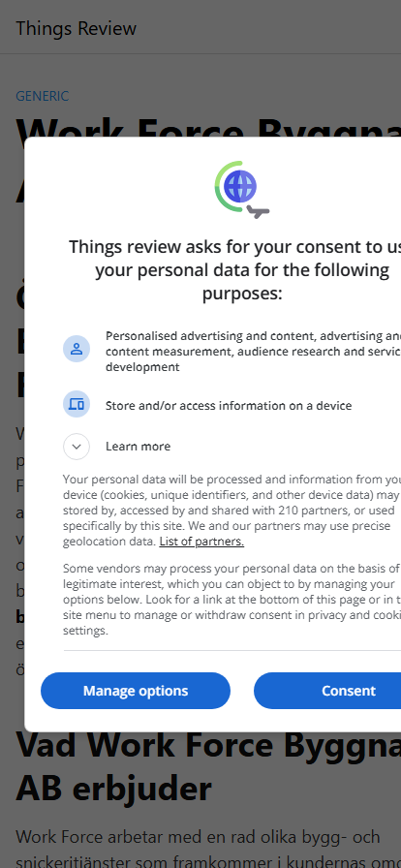Open the Learn more text label
The height and width of the screenshot is (868, 401).
pos(138,447)
